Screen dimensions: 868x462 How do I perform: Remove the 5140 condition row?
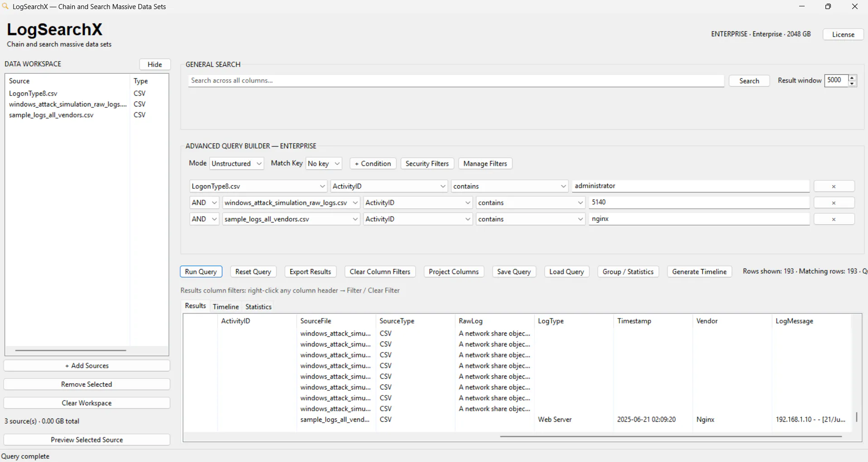(834, 202)
